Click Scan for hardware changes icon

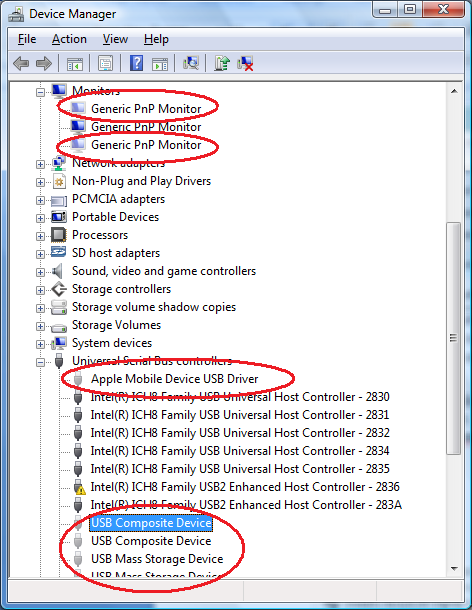(x=191, y=63)
